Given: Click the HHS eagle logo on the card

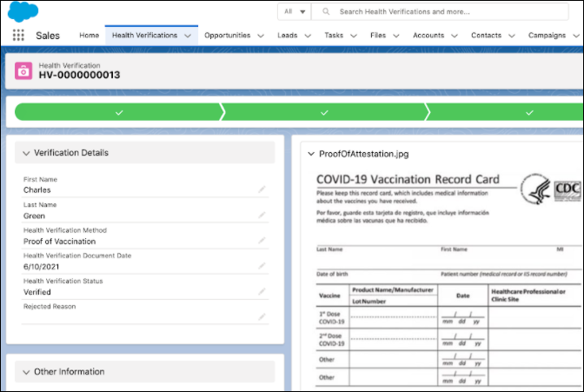Looking at the screenshot, I should [535, 189].
